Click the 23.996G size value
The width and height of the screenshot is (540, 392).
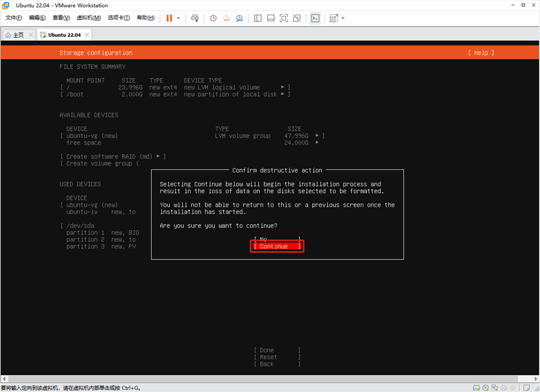(x=130, y=87)
